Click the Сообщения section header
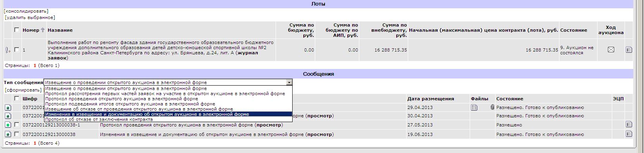This screenshot has width=644, height=153. (x=318, y=74)
